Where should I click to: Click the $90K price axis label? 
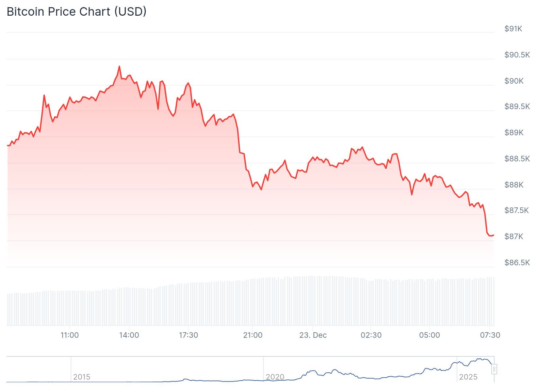coord(514,81)
